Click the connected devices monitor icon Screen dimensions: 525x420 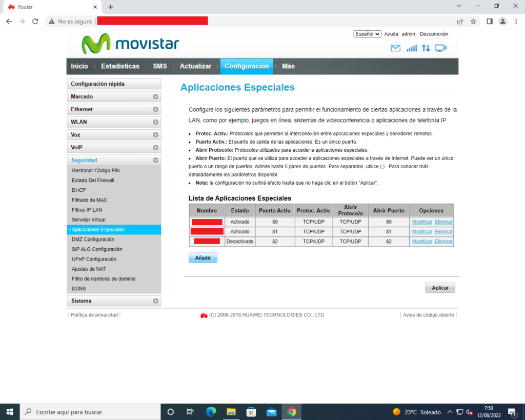(x=440, y=48)
